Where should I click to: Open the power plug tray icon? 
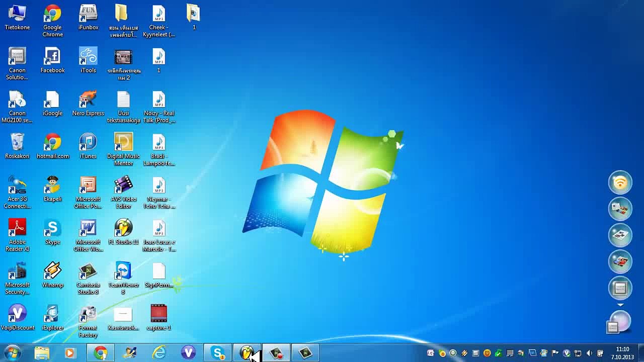pyautogui.click(x=600, y=353)
